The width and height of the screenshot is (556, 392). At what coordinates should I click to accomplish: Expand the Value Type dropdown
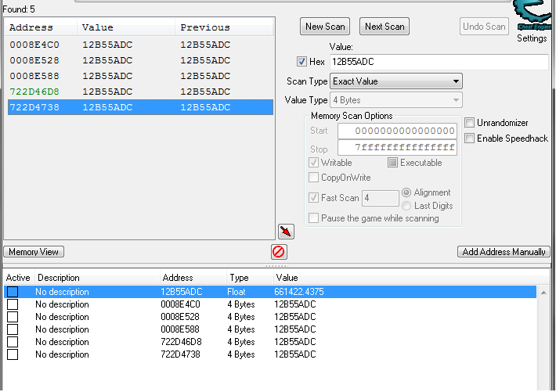click(396, 100)
